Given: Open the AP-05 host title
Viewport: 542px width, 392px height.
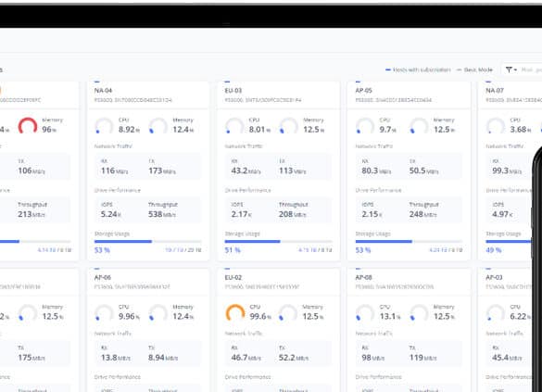Looking at the screenshot, I should click(x=363, y=90).
